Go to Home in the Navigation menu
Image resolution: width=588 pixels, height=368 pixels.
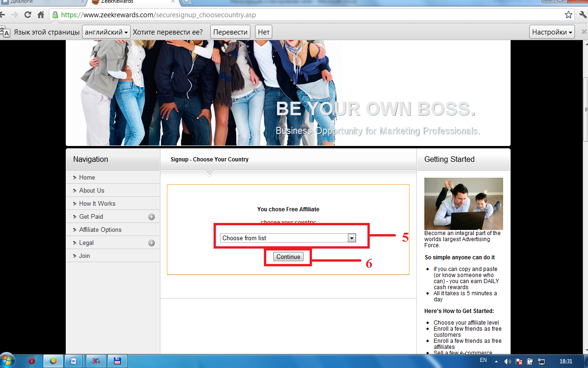[x=87, y=177]
